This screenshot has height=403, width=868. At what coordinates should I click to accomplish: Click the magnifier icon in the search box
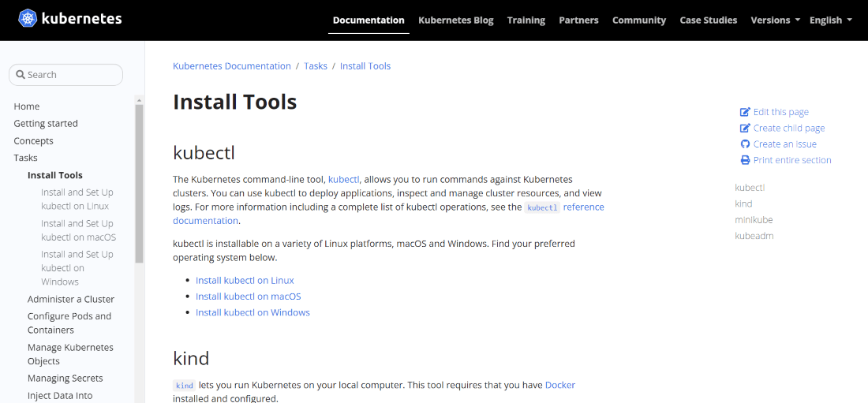pyautogui.click(x=21, y=75)
